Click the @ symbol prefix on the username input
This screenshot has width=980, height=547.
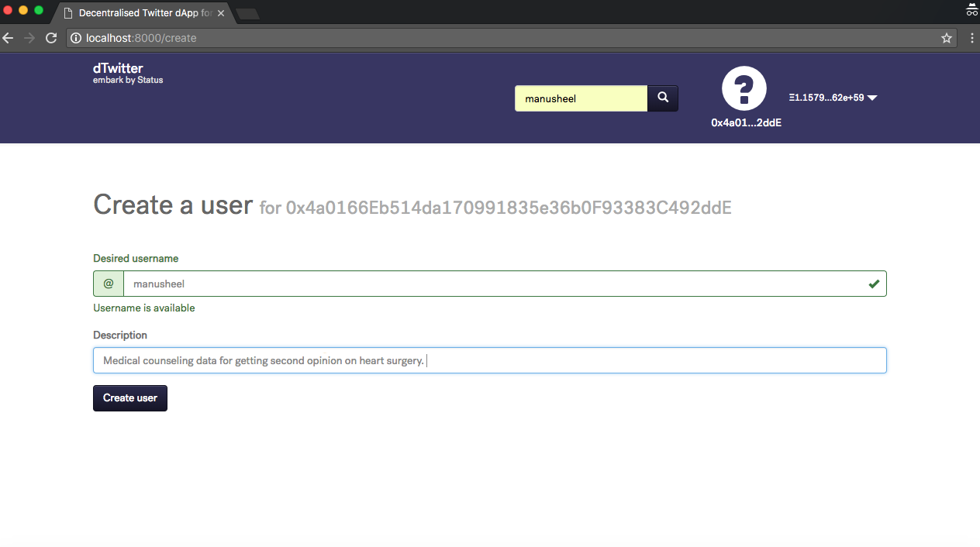pos(108,283)
